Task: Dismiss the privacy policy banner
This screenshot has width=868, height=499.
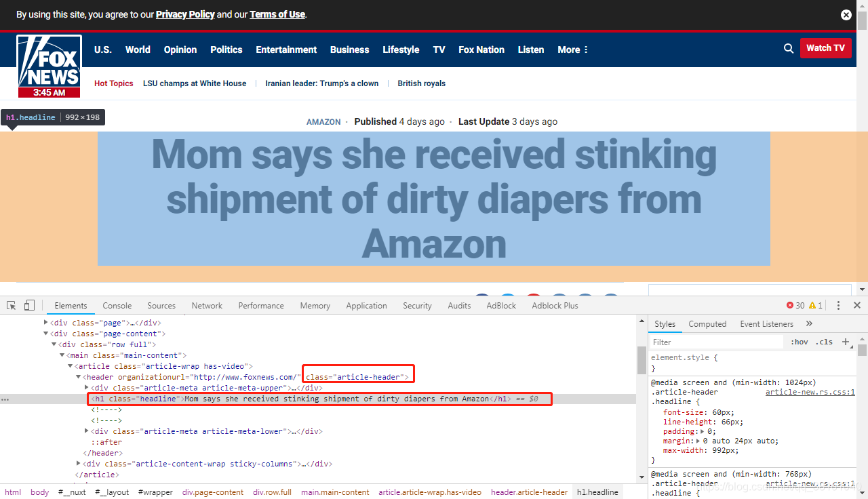Action: 846,14
